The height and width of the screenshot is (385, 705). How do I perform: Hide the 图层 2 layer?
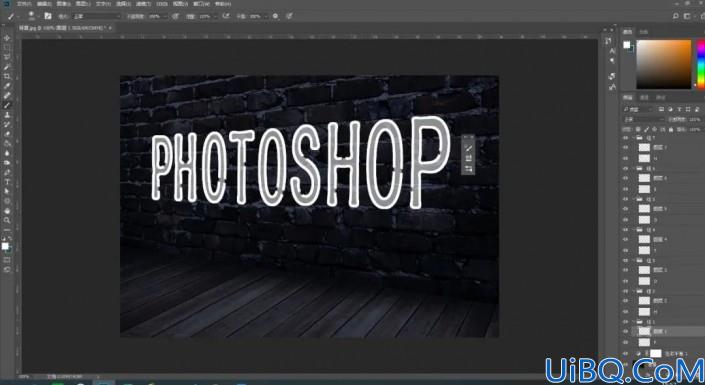(x=625, y=300)
